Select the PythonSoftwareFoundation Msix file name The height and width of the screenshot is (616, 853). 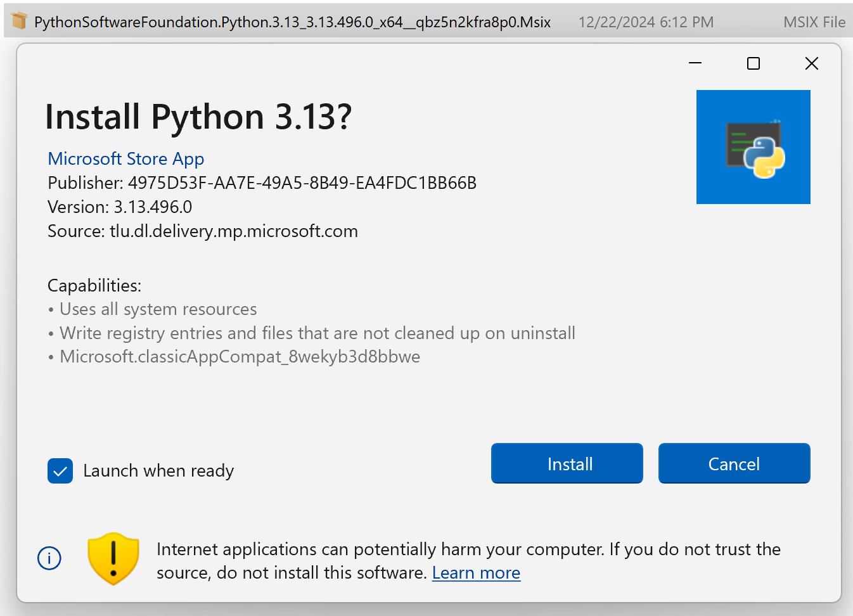point(292,22)
